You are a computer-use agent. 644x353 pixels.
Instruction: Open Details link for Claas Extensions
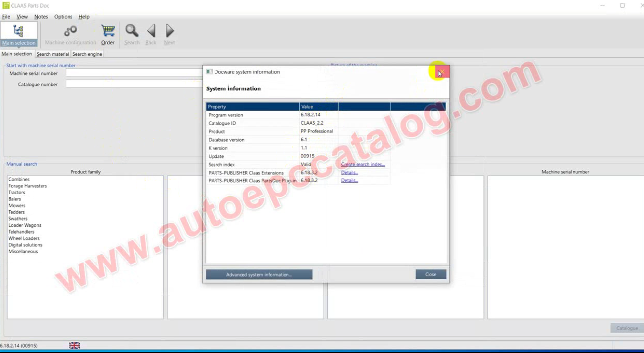pyautogui.click(x=349, y=173)
